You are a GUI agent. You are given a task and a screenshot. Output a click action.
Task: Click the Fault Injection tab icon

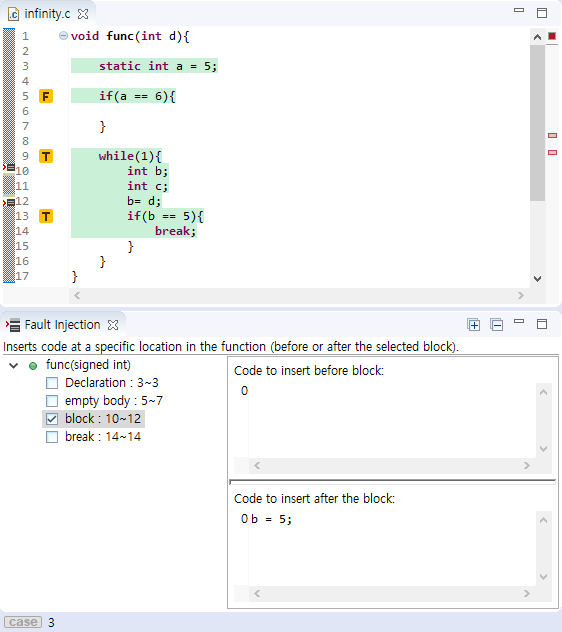coord(13,324)
